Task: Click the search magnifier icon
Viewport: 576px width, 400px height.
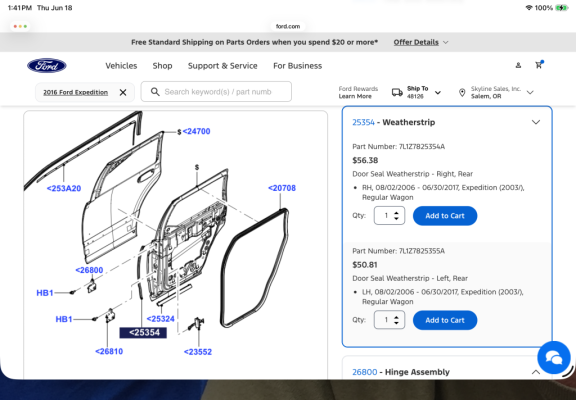Action: (x=155, y=91)
